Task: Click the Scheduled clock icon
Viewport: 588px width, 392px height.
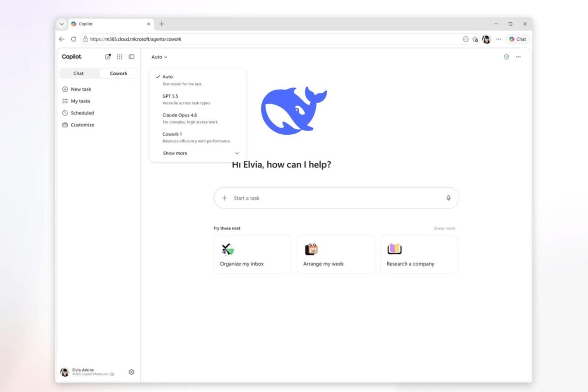Action: click(x=65, y=113)
